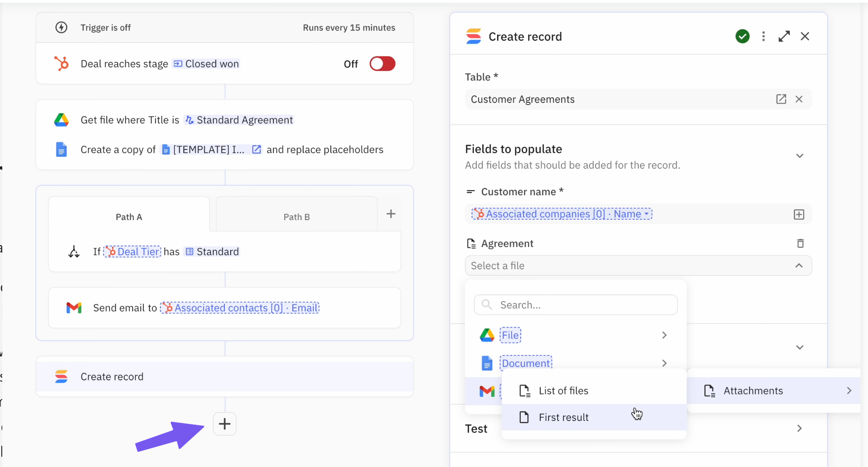This screenshot has height=467, width=868.
Task: Choose First result option
Action: click(x=594, y=417)
